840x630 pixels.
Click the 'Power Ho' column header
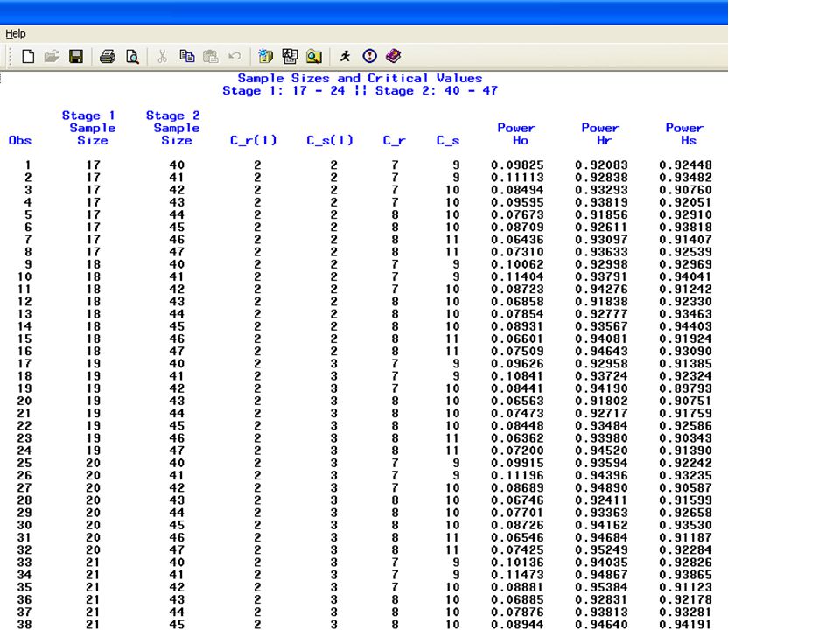[x=516, y=134]
